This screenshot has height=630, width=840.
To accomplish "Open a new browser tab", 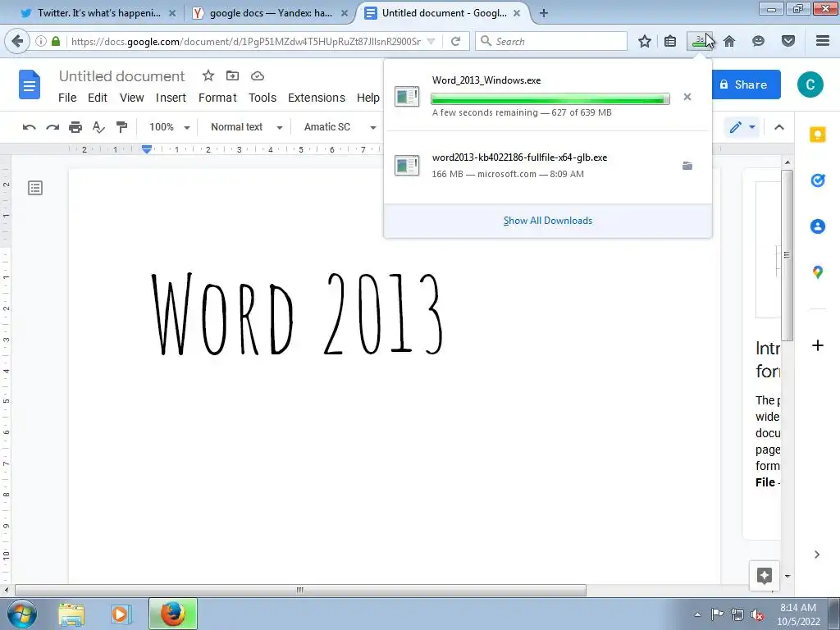I will tap(544, 13).
